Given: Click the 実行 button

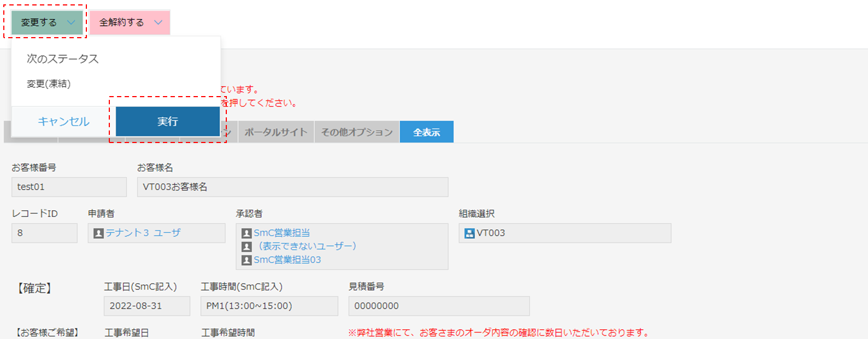Looking at the screenshot, I should tap(168, 121).
